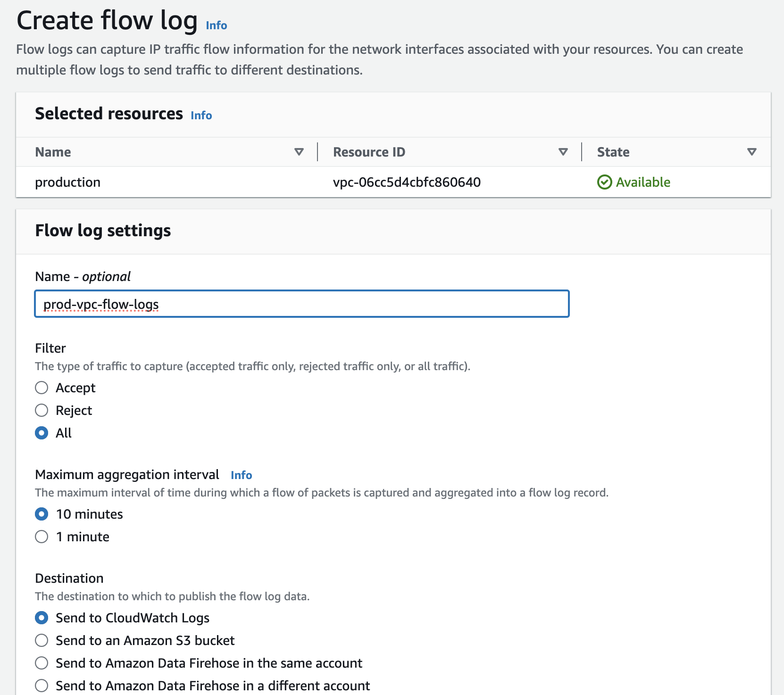Open Info link beside Create flow log
Image resolution: width=784 pixels, height=695 pixels.
tap(216, 25)
